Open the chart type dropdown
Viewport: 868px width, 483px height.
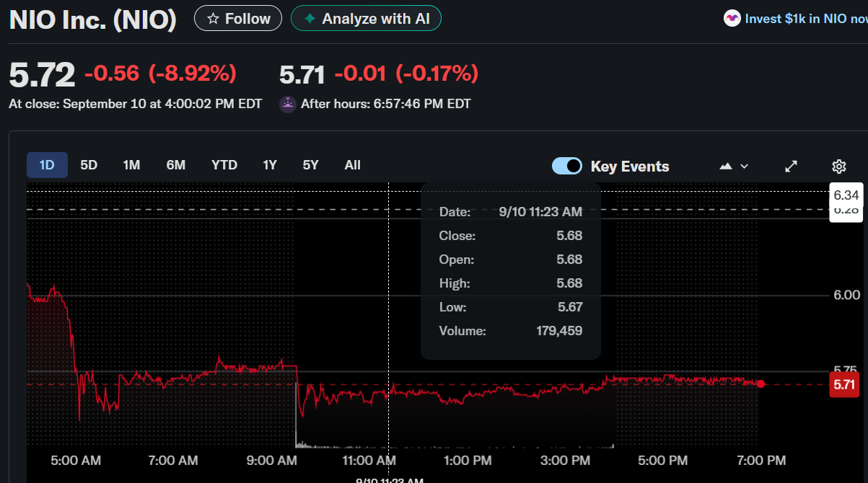[x=734, y=167]
